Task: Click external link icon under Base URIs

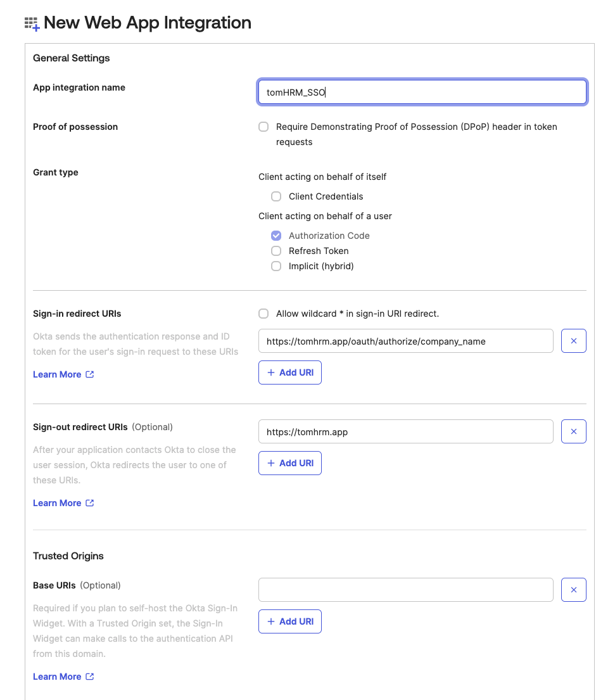Action: click(x=90, y=677)
